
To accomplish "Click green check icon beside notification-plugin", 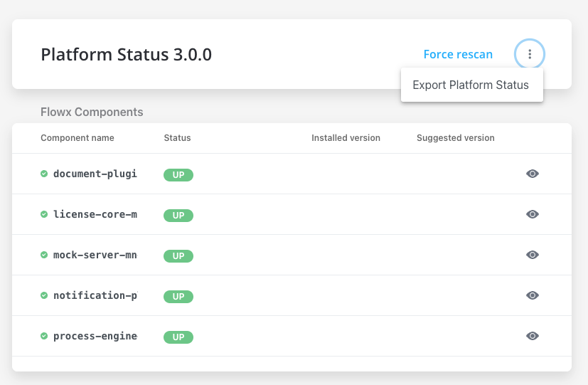I will [x=44, y=295].
